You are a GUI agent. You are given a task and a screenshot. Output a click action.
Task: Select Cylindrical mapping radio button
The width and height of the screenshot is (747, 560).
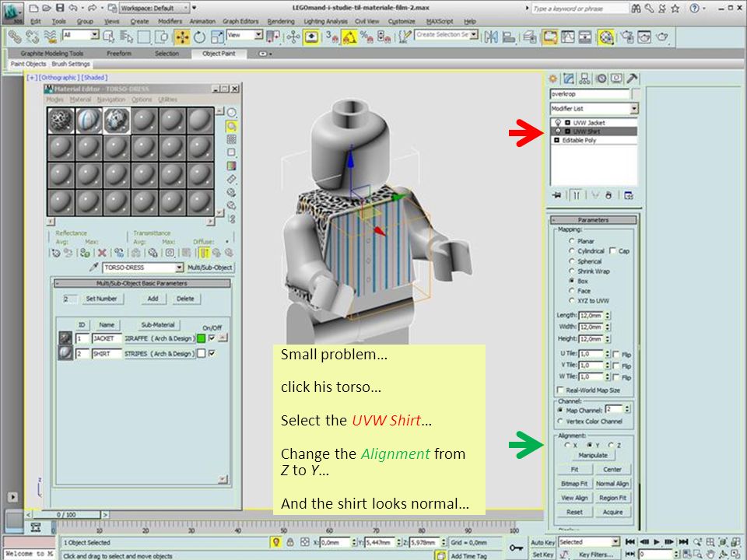tap(571, 251)
